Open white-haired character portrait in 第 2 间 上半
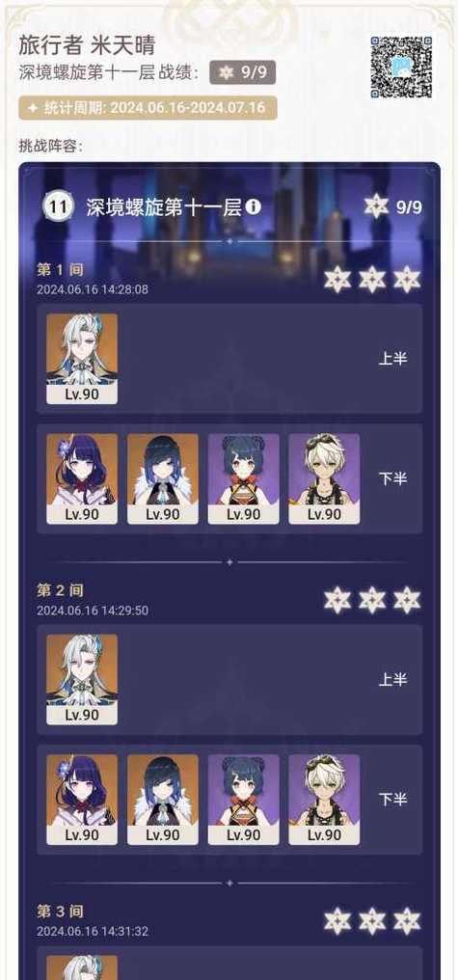Viewport: 458px width, 980px height. (82, 679)
